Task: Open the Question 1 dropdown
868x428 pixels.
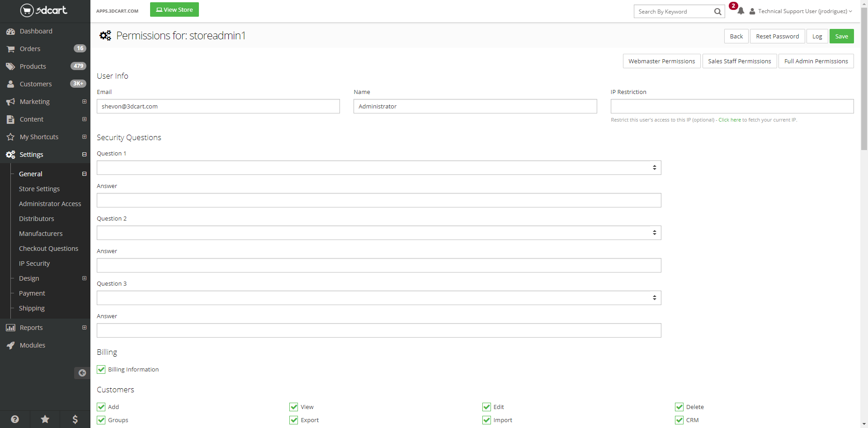Action: pos(379,168)
